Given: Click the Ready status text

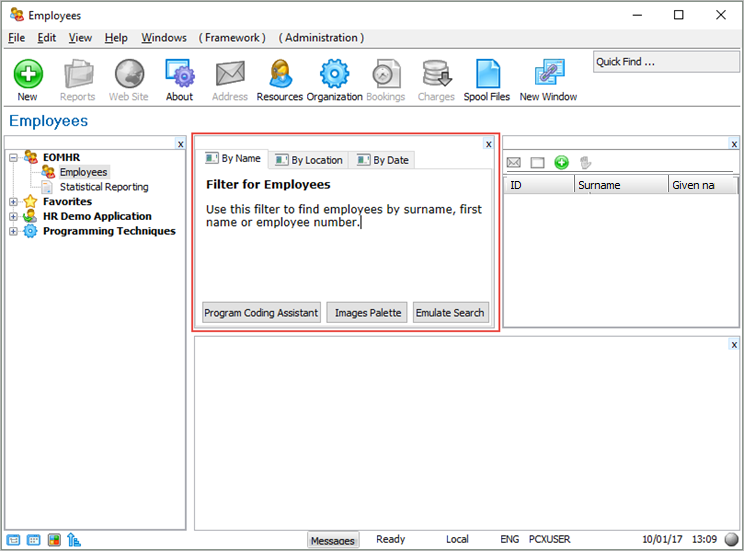Looking at the screenshot, I should (391, 539).
